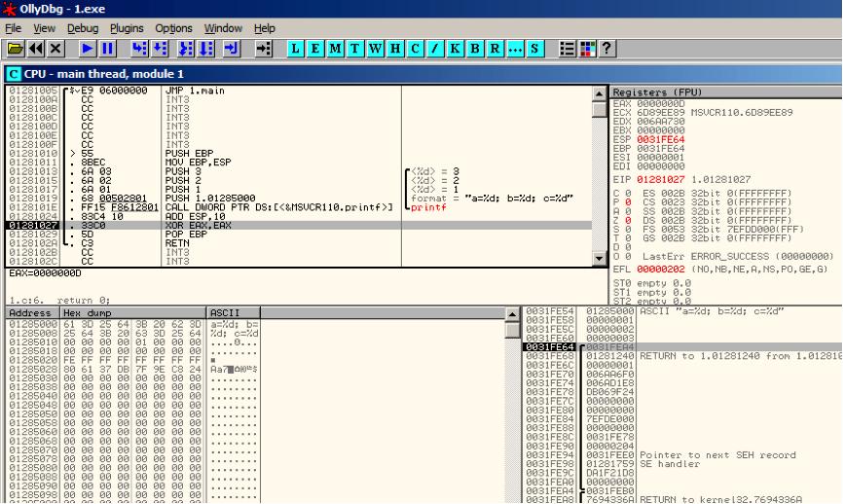The image size is (843, 504).
Task: Click the Step over toolbar icon
Action: tap(161, 49)
